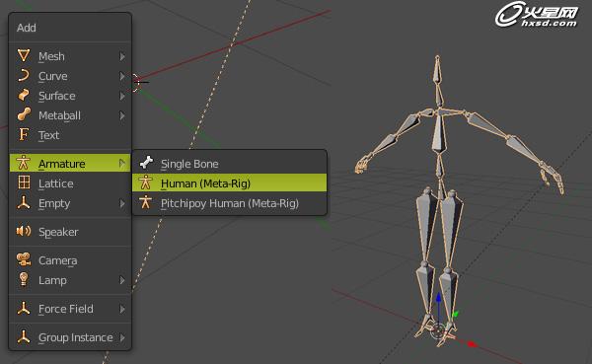Click the blue Z-axis manipulator arrow
Screen dimensions: 592x364
(x=438, y=298)
